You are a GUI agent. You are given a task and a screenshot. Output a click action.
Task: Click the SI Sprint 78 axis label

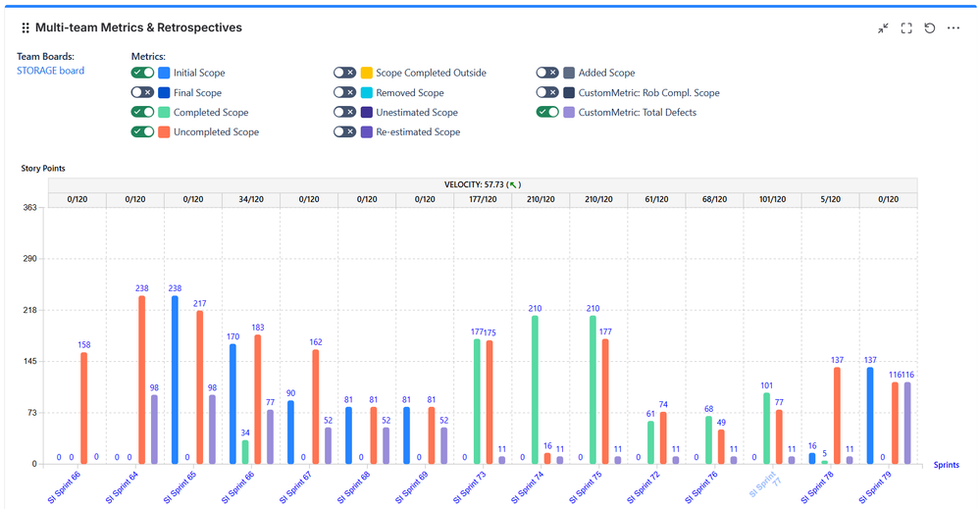pyautogui.click(x=817, y=487)
